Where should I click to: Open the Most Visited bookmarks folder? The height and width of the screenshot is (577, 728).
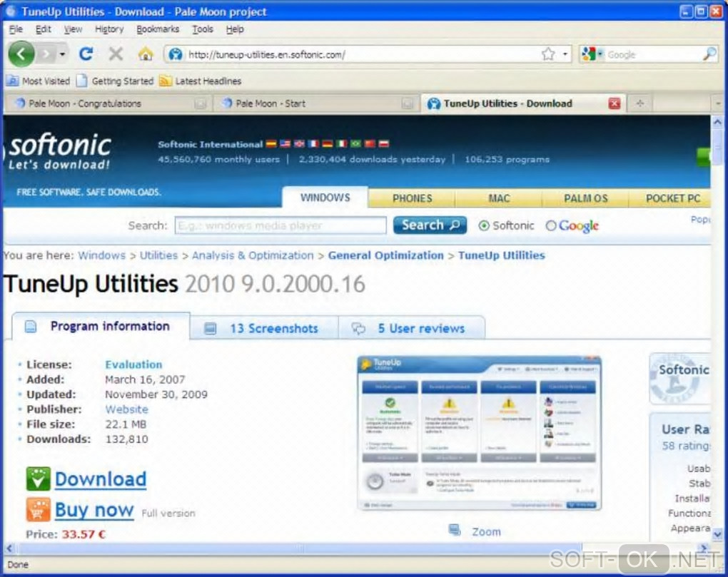(x=38, y=81)
